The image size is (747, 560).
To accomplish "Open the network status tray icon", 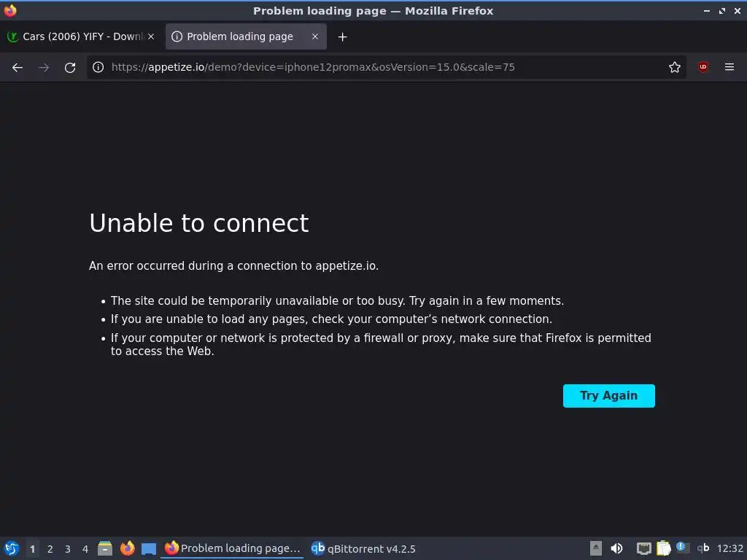I will [x=643, y=548].
